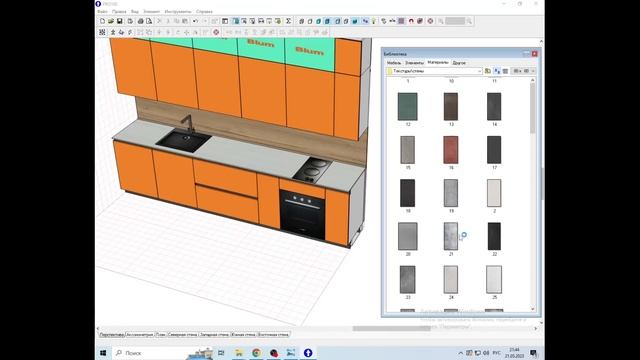
Task: Click Library panel scroll down arrow
Action: click(533, 309)
